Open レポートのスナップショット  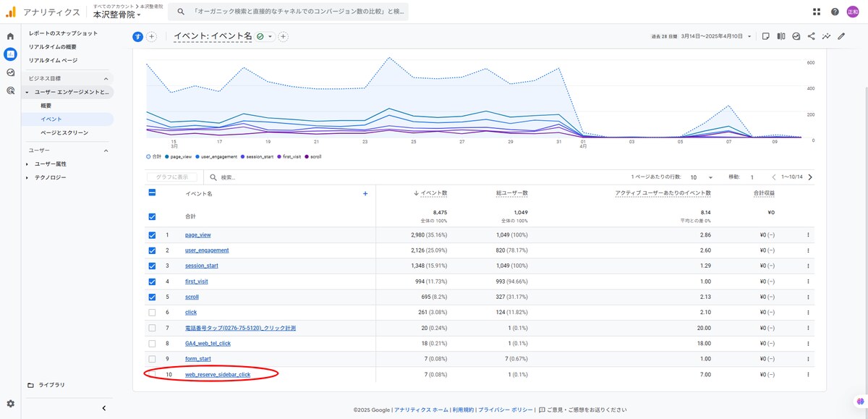63,33
